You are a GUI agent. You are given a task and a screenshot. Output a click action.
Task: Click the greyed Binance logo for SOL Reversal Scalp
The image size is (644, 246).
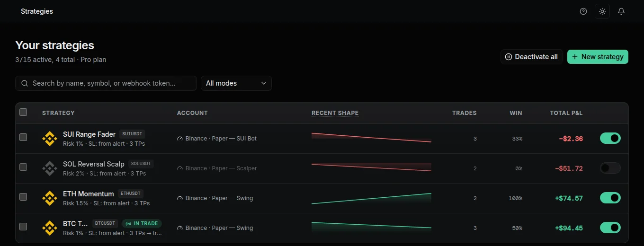coord(50,168)
